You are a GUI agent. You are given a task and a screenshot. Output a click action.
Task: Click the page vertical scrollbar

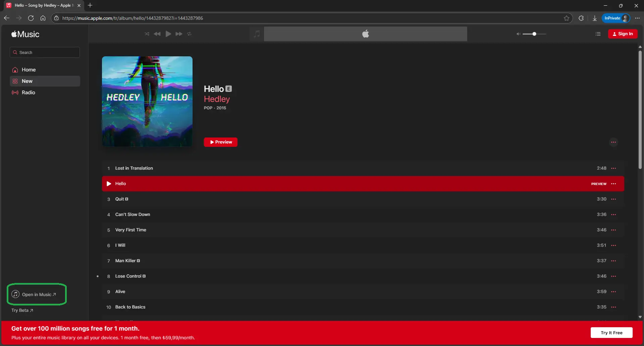[640, 110]
